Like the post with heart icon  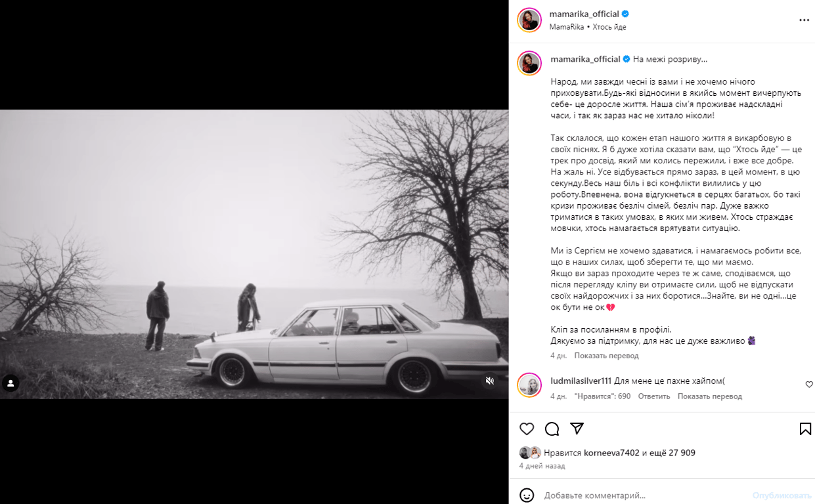pos(527,429)
